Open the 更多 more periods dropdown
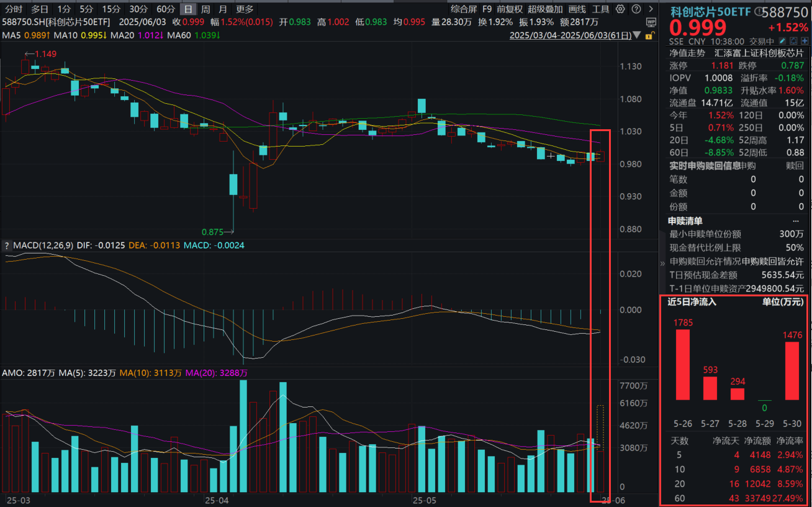812x507 pixels. click(245, 9)
